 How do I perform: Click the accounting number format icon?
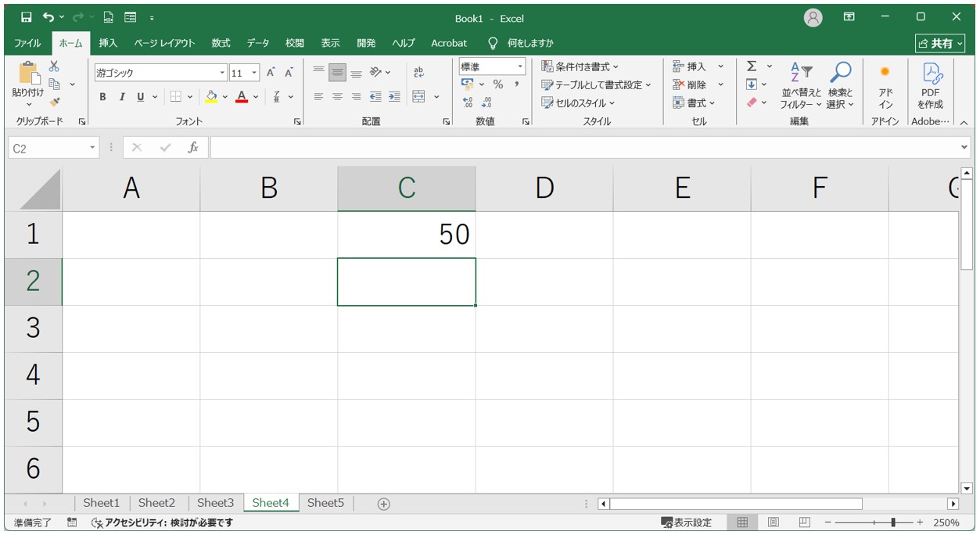pos(468,84)
